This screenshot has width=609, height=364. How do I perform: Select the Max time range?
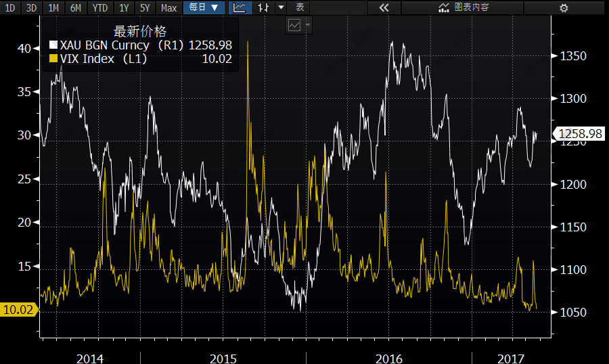tap(168, 7)
